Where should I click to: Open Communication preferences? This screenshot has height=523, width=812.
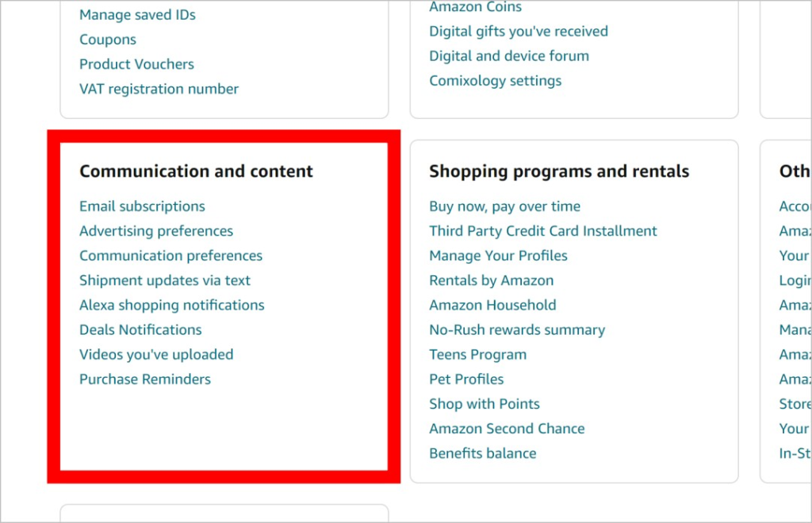coord(170,256)
